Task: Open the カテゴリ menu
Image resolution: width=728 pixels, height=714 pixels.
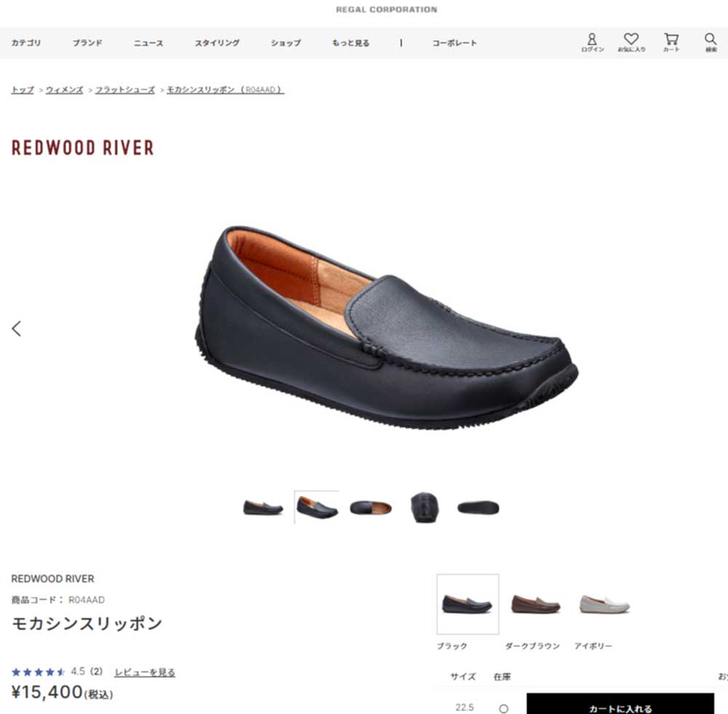Action: [26, 43]
